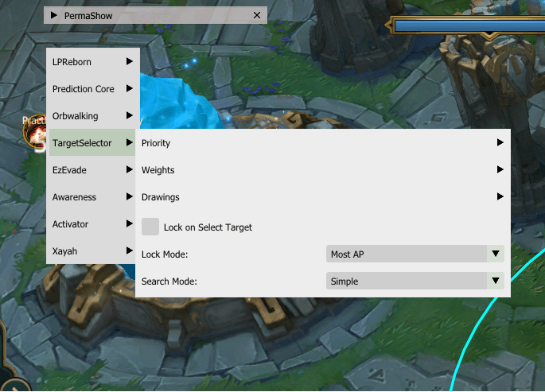The image size is (545, 392).
Task: Expand the PermaShow panel triangle
Action: click(54, 15)
